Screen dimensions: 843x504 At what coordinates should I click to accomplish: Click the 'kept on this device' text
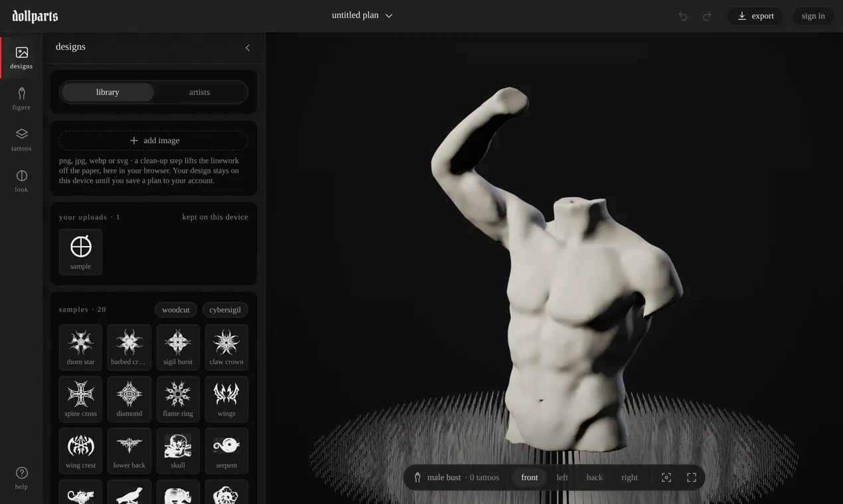click(215, 217)
